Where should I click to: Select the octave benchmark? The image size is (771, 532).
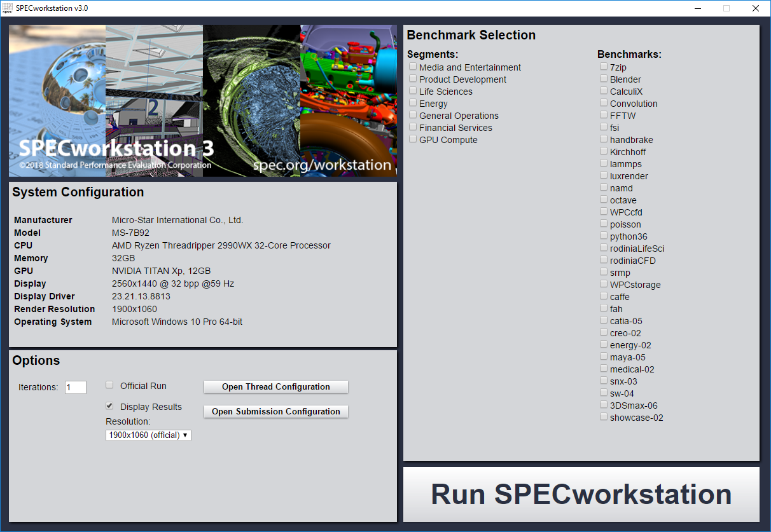point(604,199)
